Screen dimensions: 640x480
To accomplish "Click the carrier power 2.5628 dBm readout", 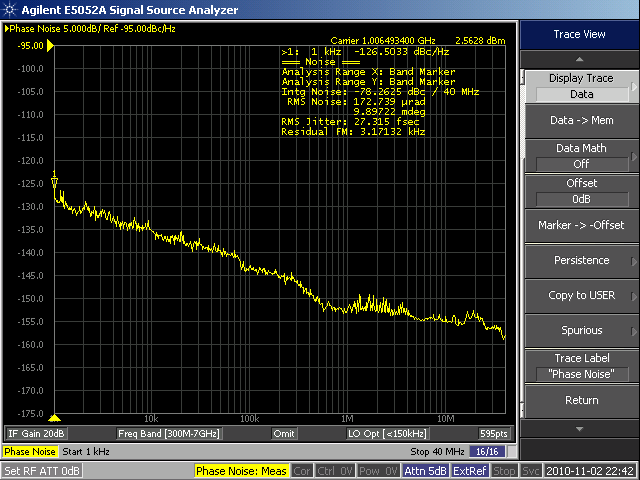I will coord(480,41).
